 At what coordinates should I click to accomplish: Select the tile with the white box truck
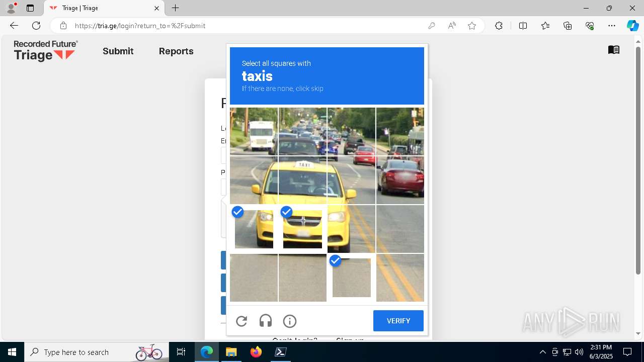tap(254, 131)
